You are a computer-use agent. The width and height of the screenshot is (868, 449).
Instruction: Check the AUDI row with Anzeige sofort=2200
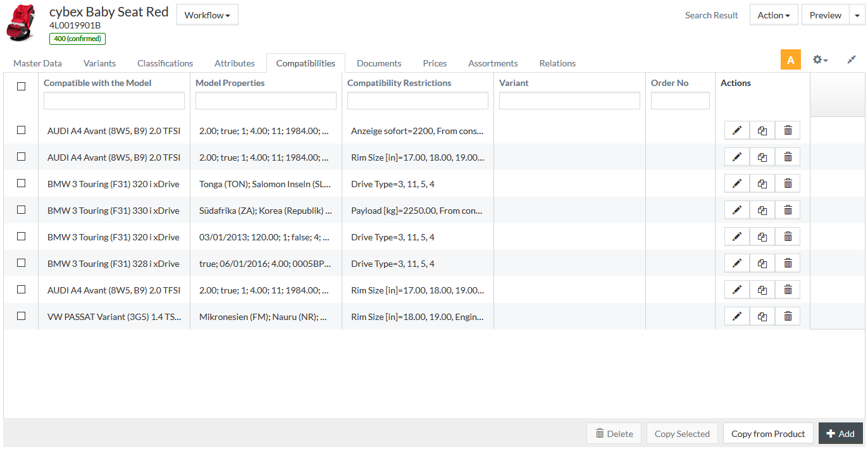(21, 130)
